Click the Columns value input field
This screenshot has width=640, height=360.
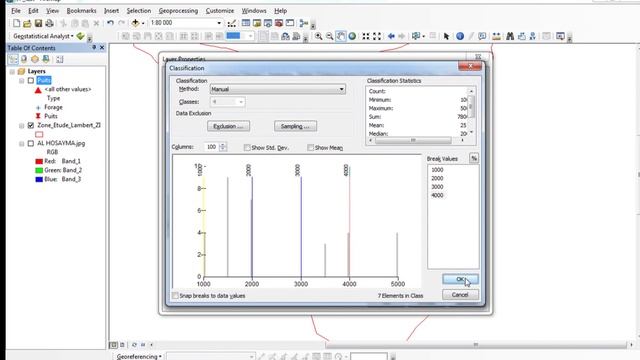212,147
